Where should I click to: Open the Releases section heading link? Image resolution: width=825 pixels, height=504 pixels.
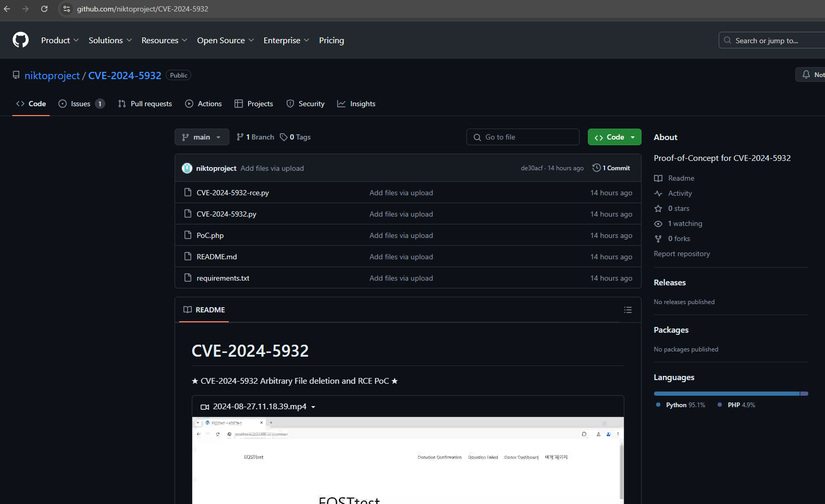670,282
